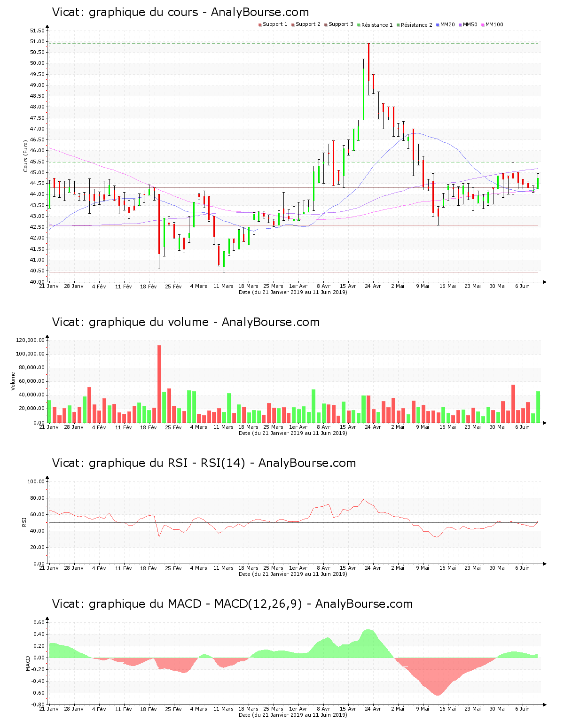Click the date range caption under the RSI chart
This screenshot has height=728, width=564.
293,574
